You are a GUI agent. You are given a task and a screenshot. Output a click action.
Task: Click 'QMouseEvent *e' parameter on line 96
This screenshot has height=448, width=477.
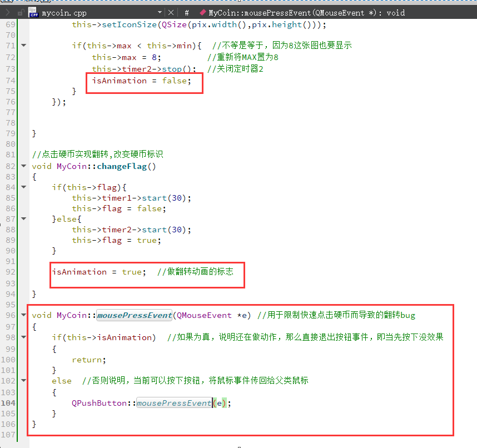(x=211, y=315)
